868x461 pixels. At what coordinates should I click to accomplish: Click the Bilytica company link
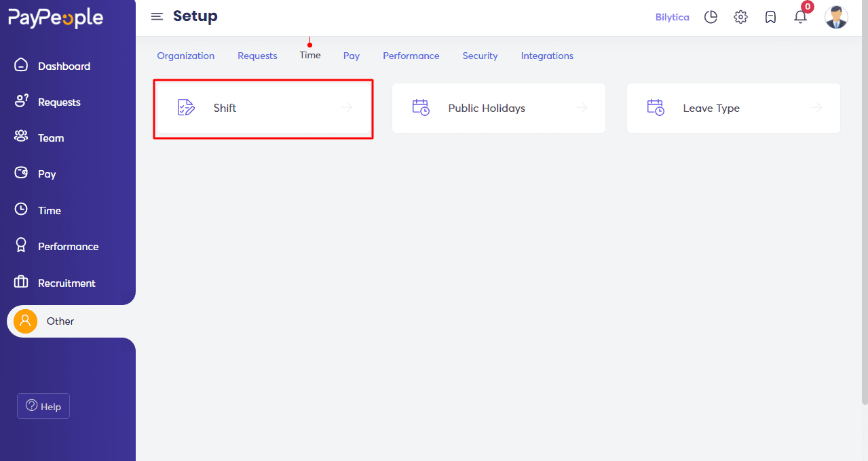click(672, 17)
